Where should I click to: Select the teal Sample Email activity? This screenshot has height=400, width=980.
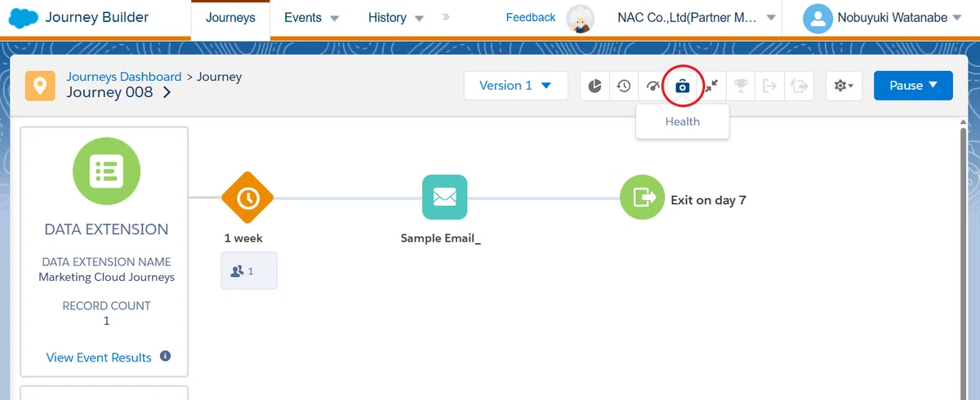445,197
